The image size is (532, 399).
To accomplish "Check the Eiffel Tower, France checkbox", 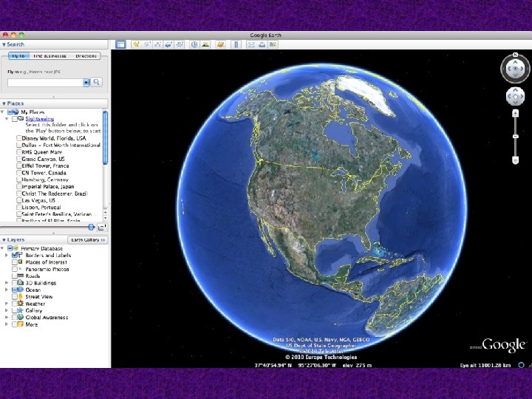I will point(19,166).
